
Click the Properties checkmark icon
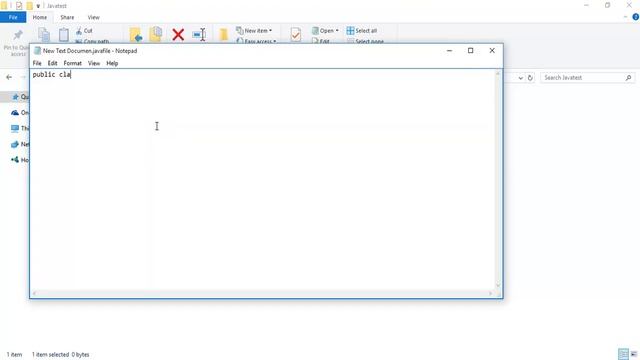coord(296,35)
